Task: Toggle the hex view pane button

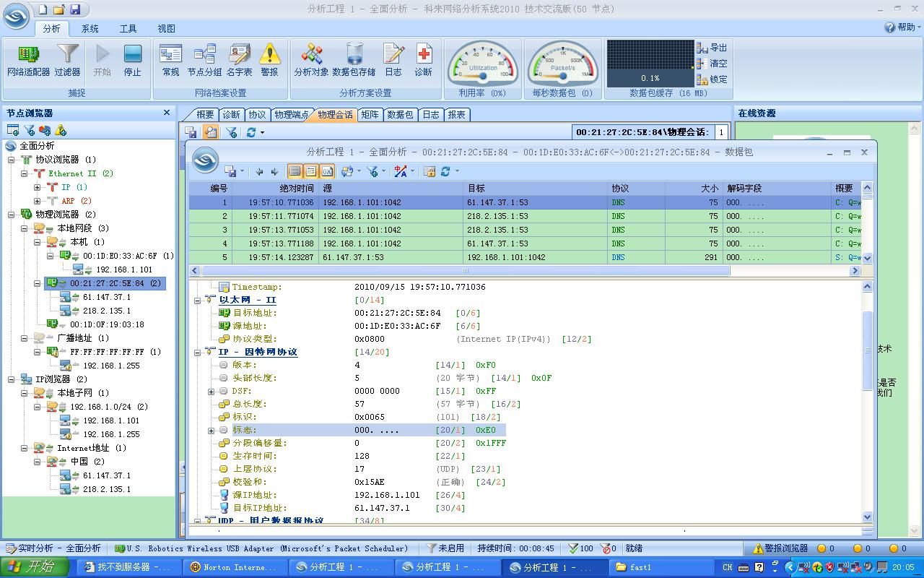Action: pos(327,171)
